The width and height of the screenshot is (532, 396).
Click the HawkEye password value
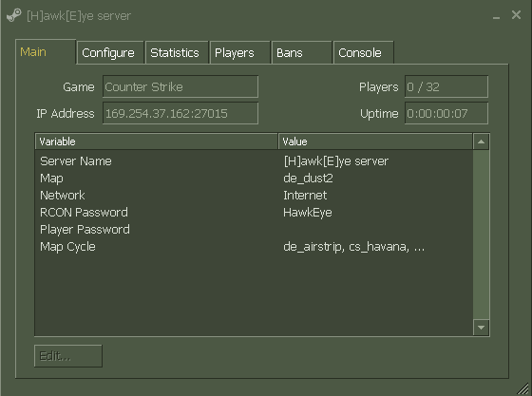pos(308,213)
